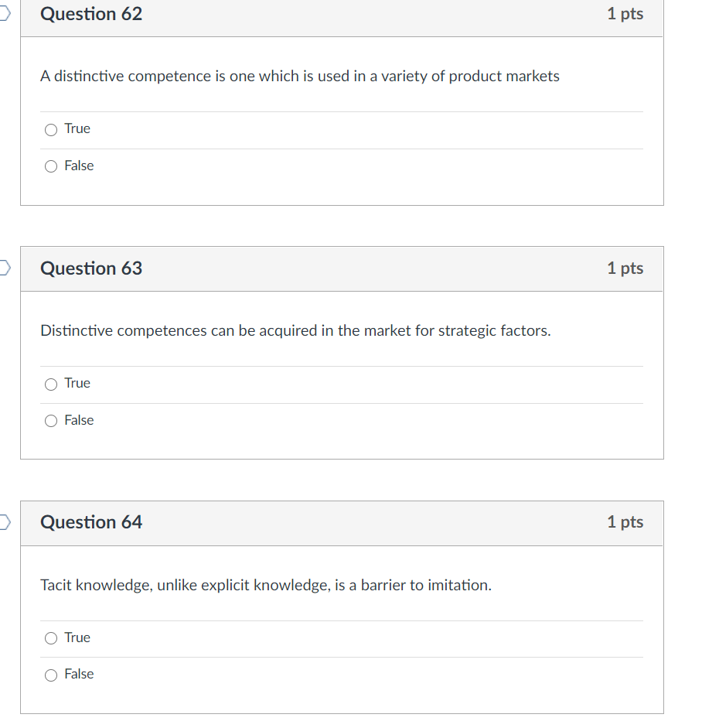Flag Question 63 for review
This screenshot has width=702, height=728.
pyautogui.click(x=2, y=268)
